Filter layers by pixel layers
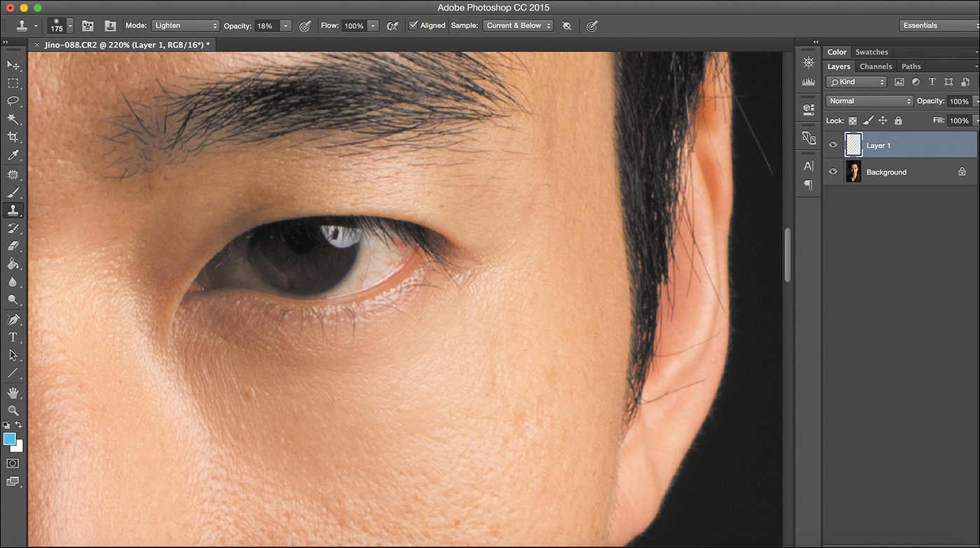Viewport: 980px width, 548px height. [x=899, y=82]
